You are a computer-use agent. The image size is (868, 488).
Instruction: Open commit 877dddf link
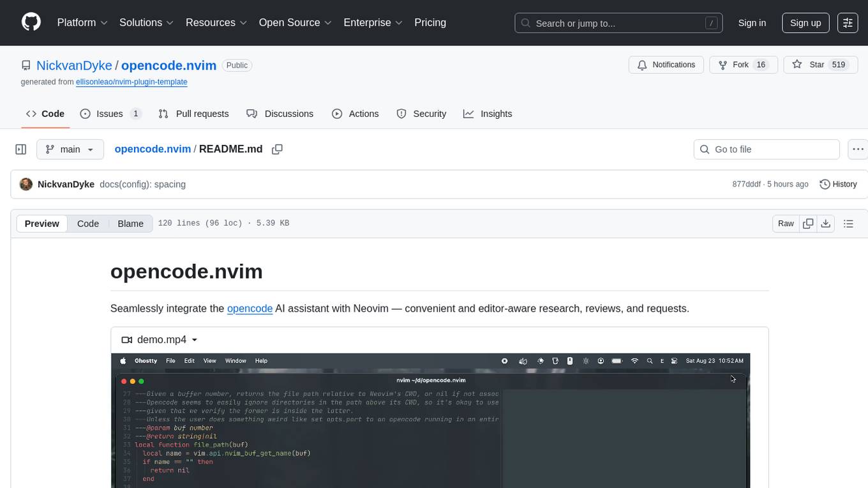[x=747, y=184]
